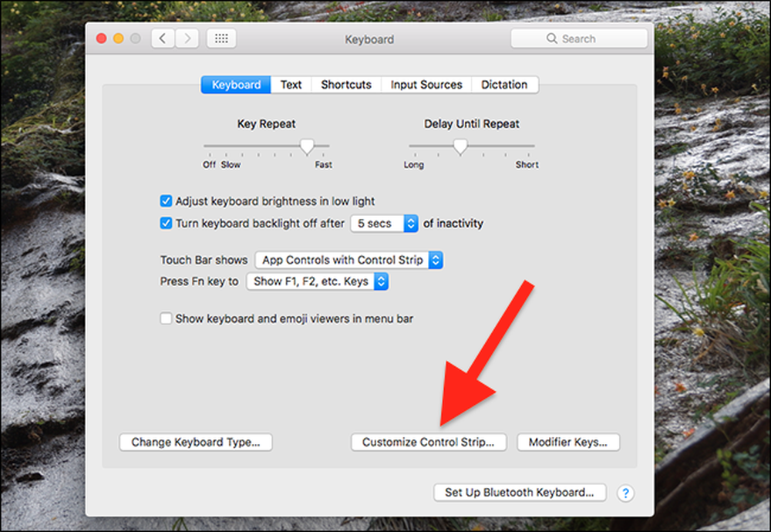Open Modifier Keys settings
The height and width of the screenshot is (532, 771).
(x=568, y=442)
